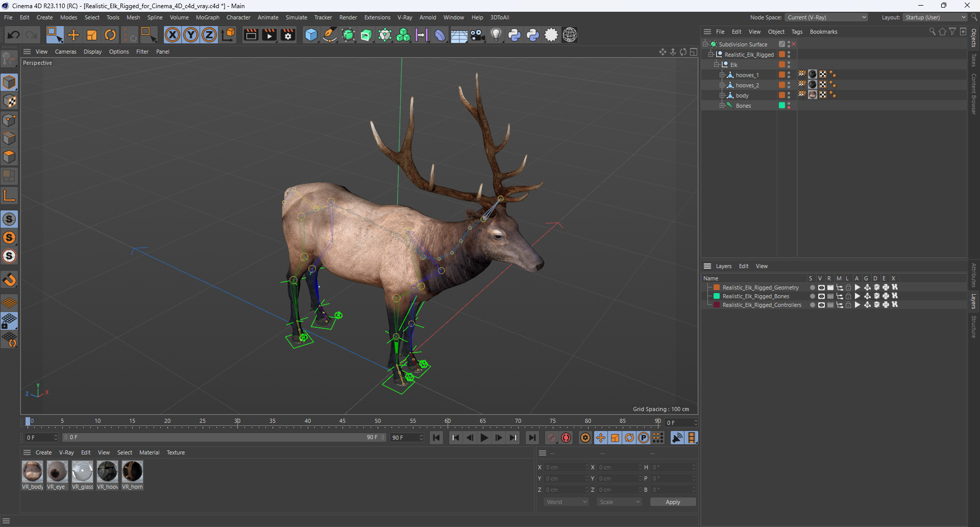This screenshot has width=980, height=527.
Task: Toggle Autokeying red button
Action: (x=566, y=438)
